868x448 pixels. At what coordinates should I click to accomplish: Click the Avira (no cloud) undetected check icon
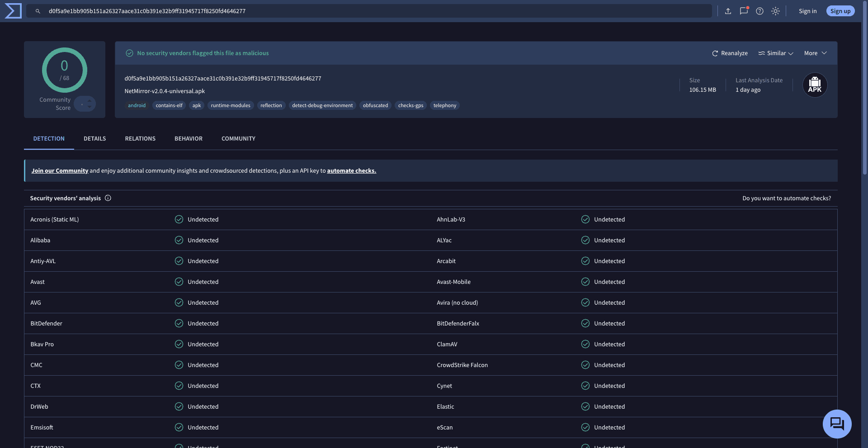(585, 302)
